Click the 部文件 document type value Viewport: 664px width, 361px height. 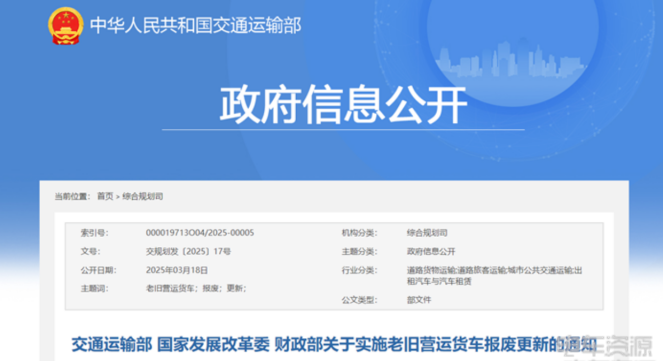(419, 300)
